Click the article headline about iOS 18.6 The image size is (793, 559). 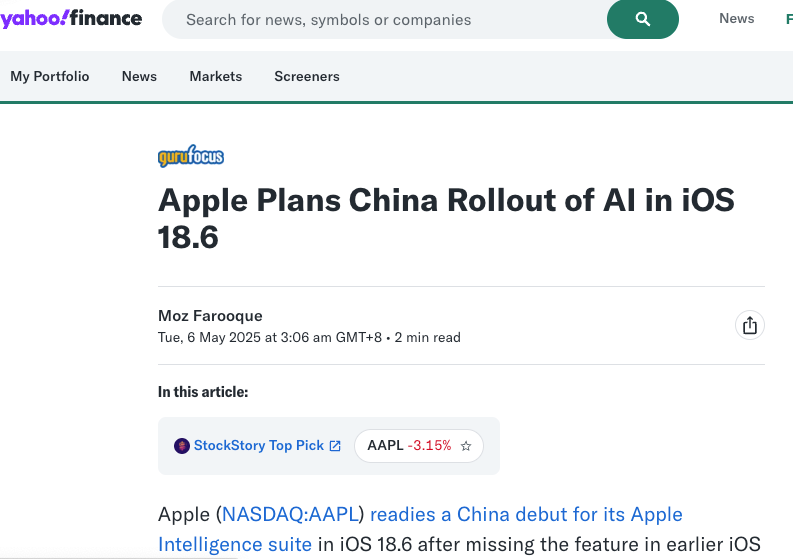pos(446,219)
